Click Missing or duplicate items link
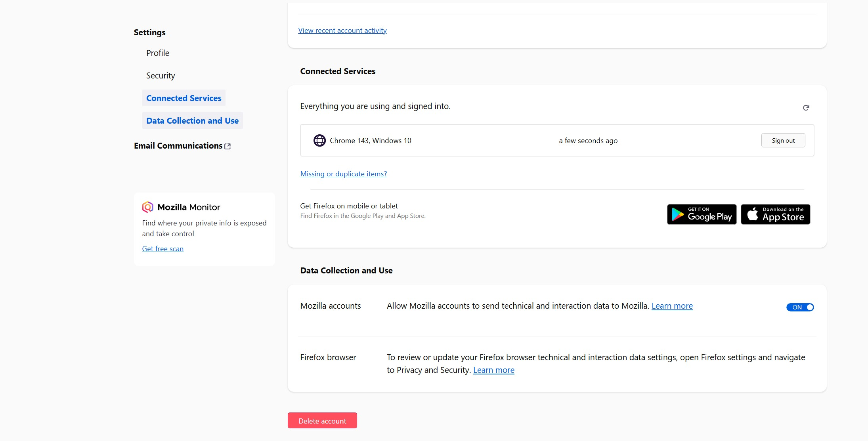Screen dimensions: 868x441 click(x=343, y=174)
